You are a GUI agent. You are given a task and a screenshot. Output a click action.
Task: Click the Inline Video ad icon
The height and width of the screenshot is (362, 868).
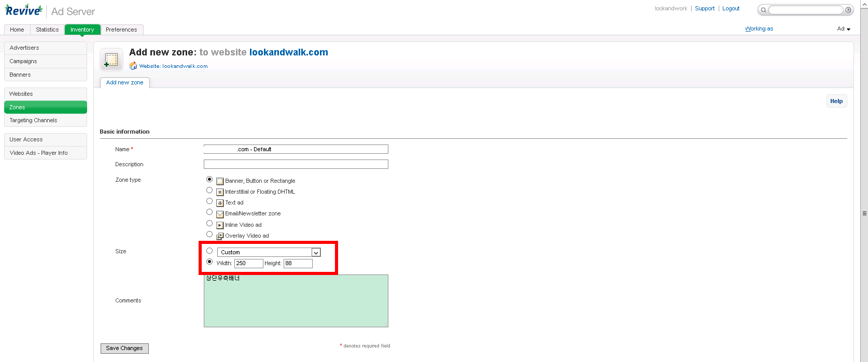click(220, 225)
